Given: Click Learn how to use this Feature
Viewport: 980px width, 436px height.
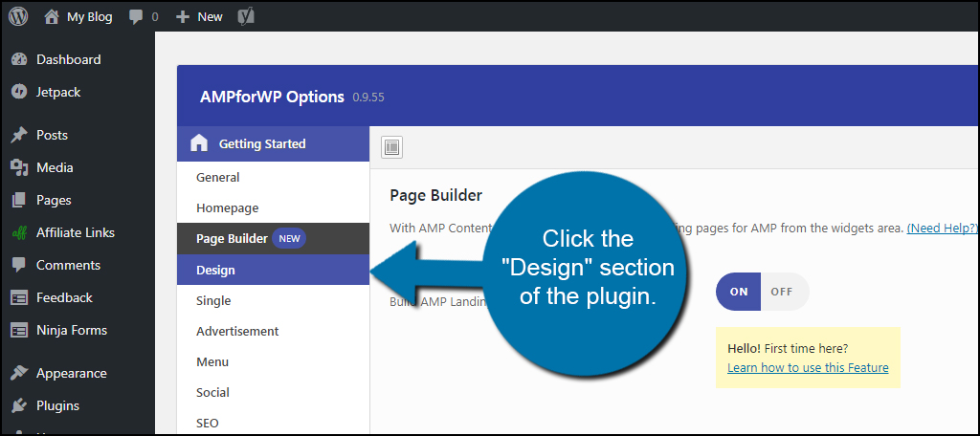Looking at the screenshot, I should [x=808, y=368].
